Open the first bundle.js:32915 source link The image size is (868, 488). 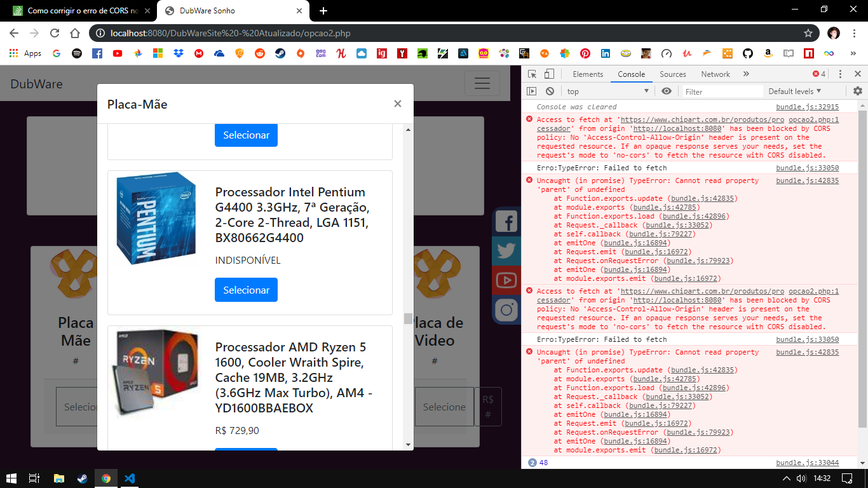point(807,107)
